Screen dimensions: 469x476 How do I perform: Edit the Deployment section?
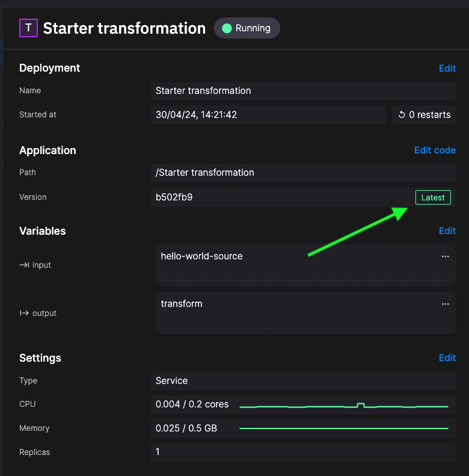point(447,68)
